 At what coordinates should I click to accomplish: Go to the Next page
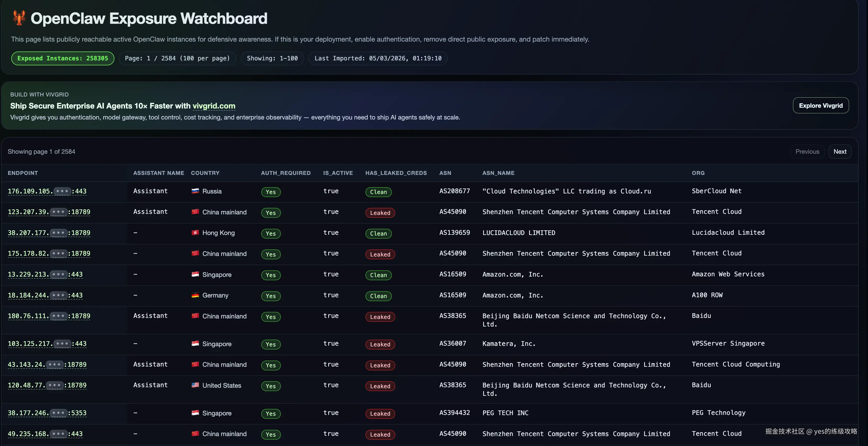point(839,151)
